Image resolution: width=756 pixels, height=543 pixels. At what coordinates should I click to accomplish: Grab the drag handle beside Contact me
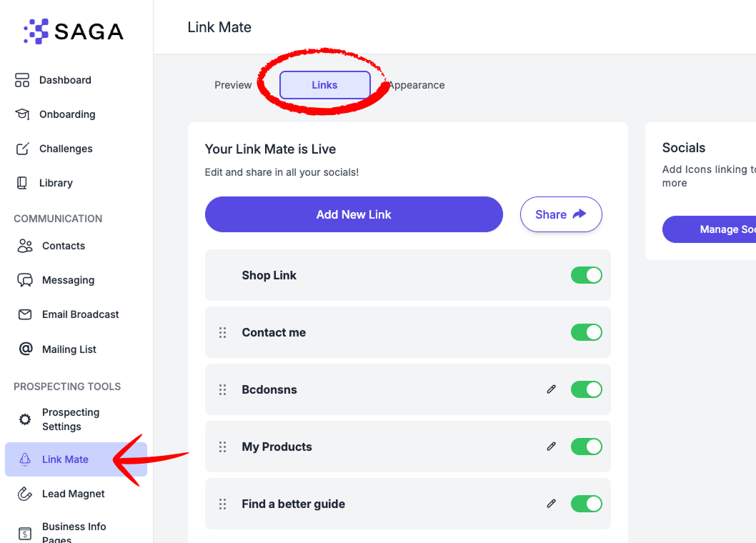click(x=222, y=332)
